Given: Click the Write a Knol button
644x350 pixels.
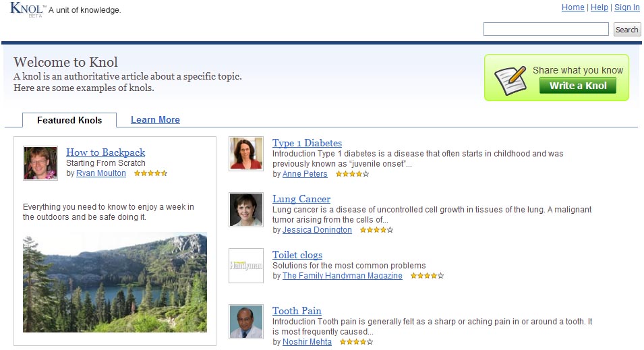Looking at the screenshot, I should click(x=578, y=86).
